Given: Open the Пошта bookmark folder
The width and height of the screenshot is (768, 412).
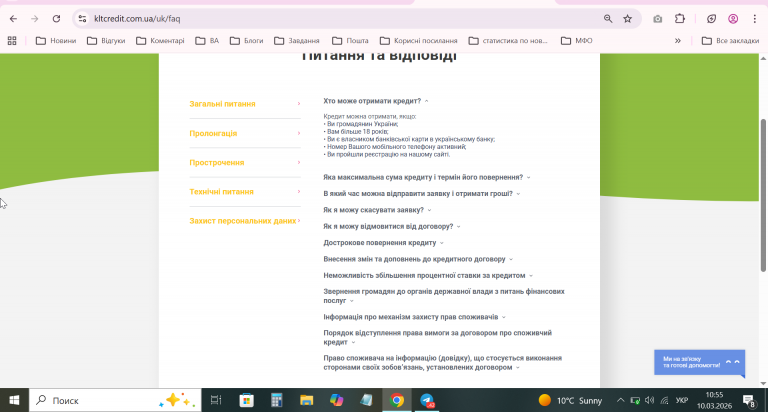Looking at the screenshot, I should point(350,41).
